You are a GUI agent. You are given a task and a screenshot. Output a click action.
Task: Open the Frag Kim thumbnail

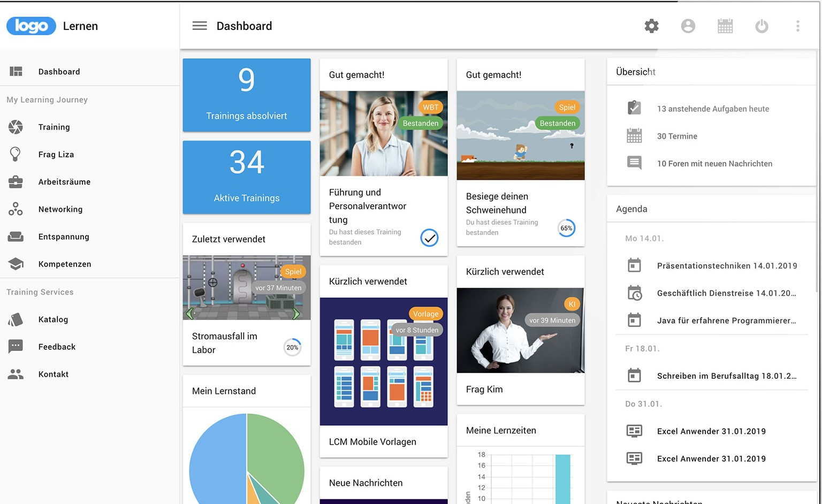521,330
